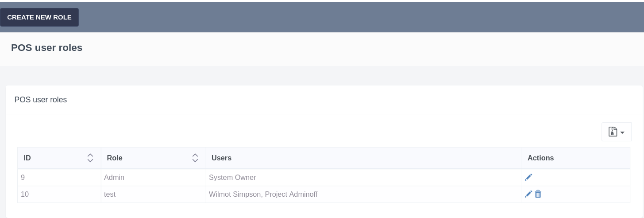Select the Users column header
Screen dimensions: 644x218
221,158
